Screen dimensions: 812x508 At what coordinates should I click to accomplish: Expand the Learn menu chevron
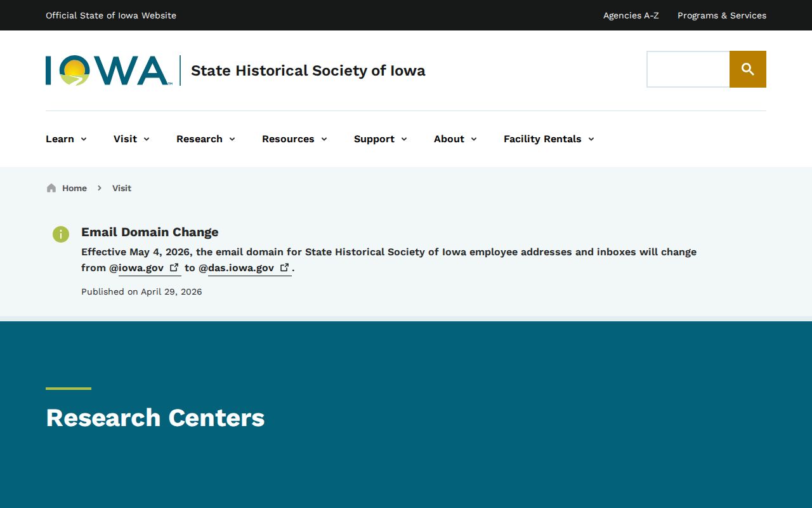(84, 139)
